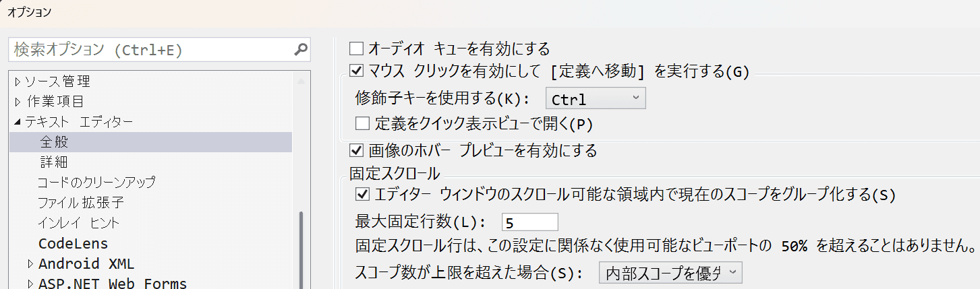Click the 最大固定行数 number field
The image size is (980, 289).
point(529,222)
